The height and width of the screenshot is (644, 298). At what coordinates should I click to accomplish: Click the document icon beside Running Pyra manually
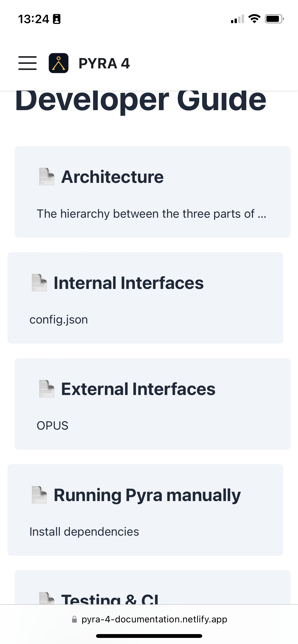tap(38, 494)
